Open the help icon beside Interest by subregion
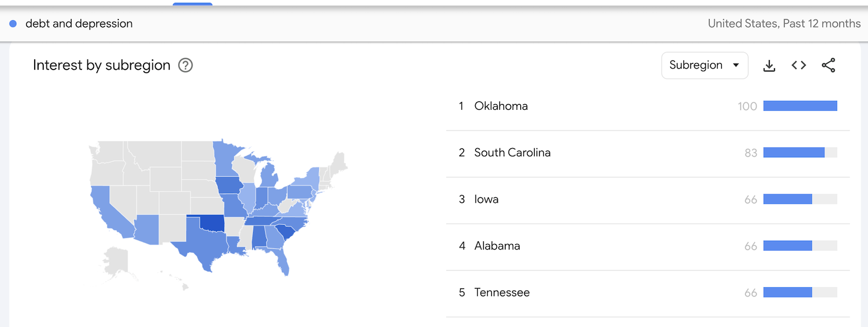Image resolution: width=868 pixels, height=327 pixels. (185, 66)
